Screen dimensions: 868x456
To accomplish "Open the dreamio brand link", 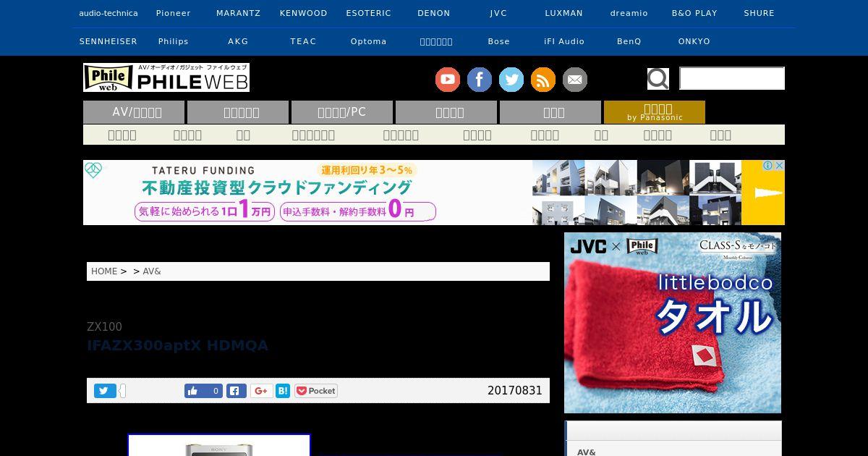I will pos(629,13).
